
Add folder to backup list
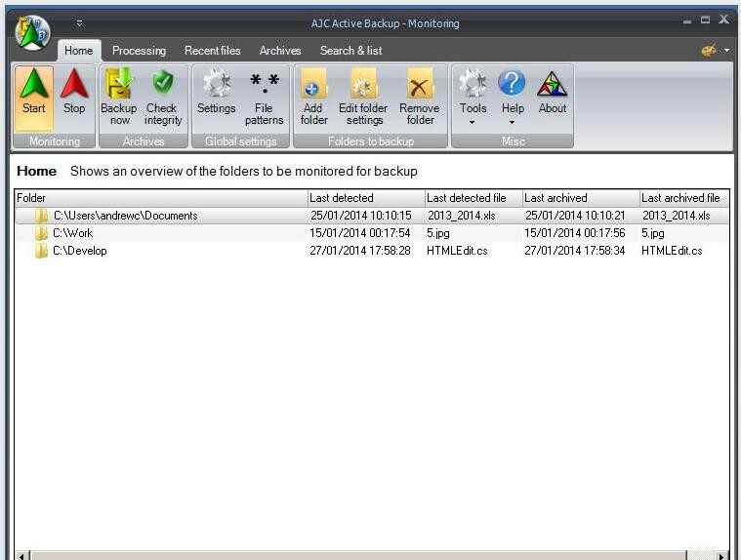(x=313, y=99)
